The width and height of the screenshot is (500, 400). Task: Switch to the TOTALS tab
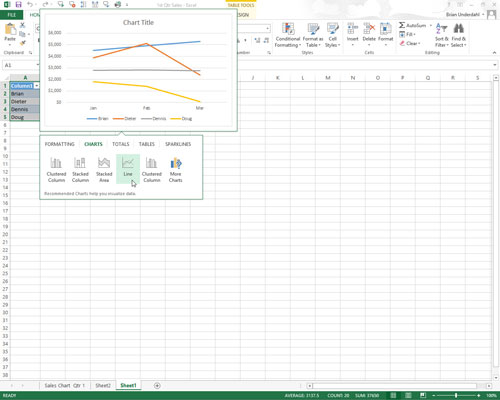[121, 144]
